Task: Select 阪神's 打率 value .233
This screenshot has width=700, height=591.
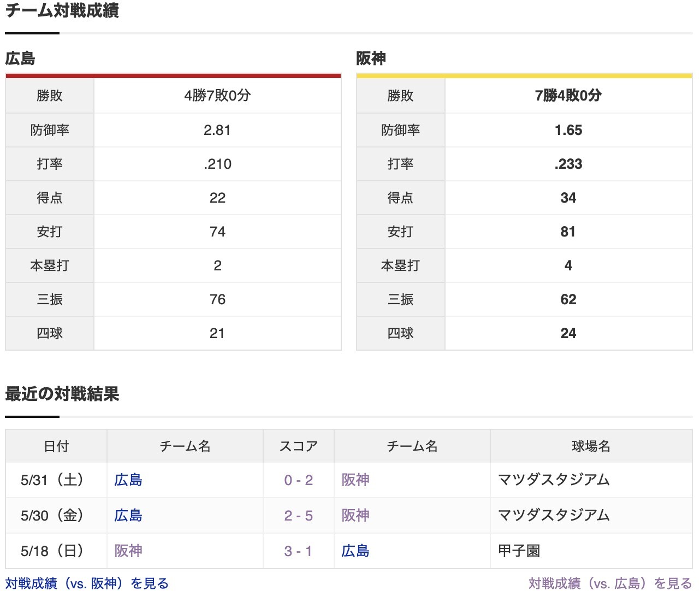Action: coord(568,164)
